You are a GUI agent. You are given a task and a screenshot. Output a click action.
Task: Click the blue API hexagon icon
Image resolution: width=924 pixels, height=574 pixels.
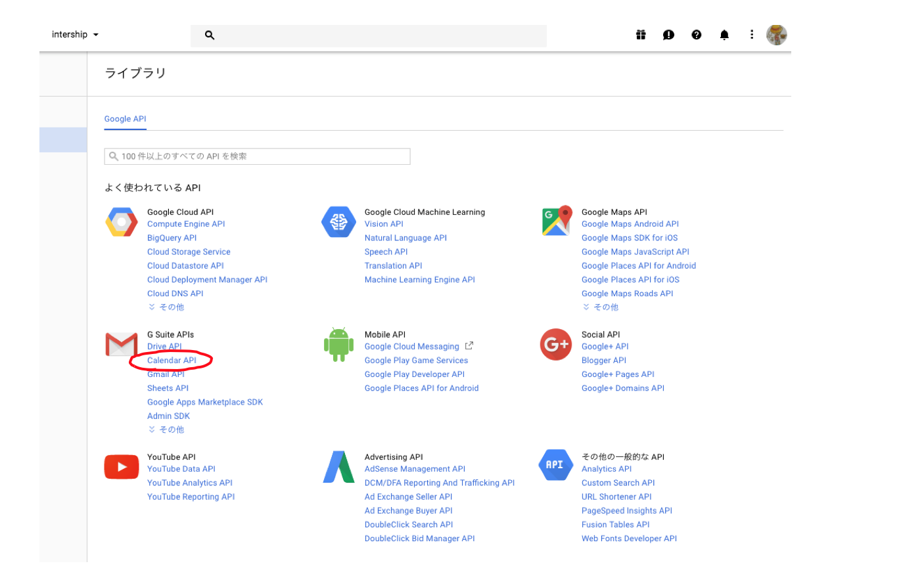point(555,465)
